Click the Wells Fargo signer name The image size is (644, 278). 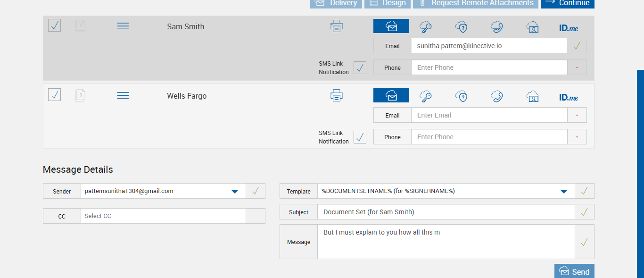tap(187, 96)
